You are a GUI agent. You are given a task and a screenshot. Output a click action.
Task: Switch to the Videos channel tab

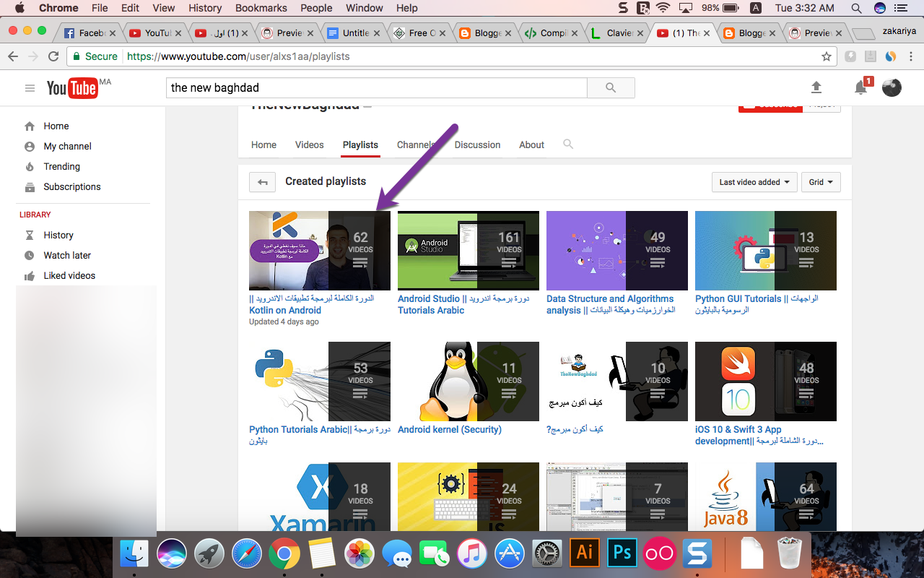(x=309, y=144)
